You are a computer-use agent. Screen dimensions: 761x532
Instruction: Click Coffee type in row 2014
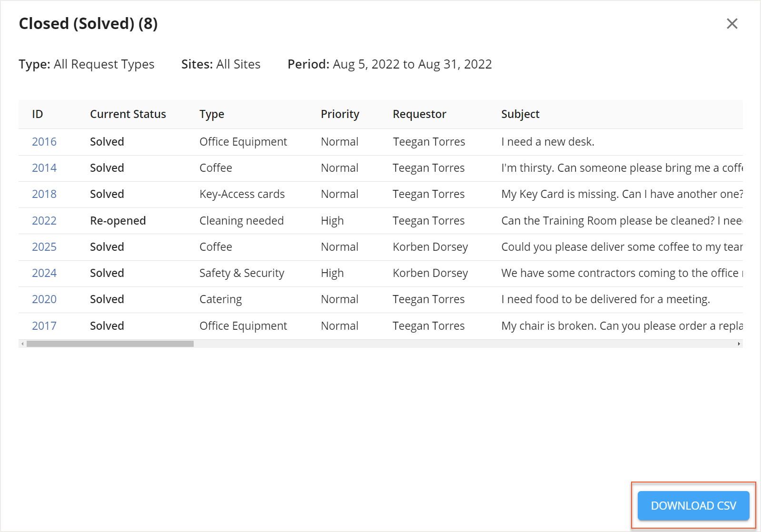point(216,168)
